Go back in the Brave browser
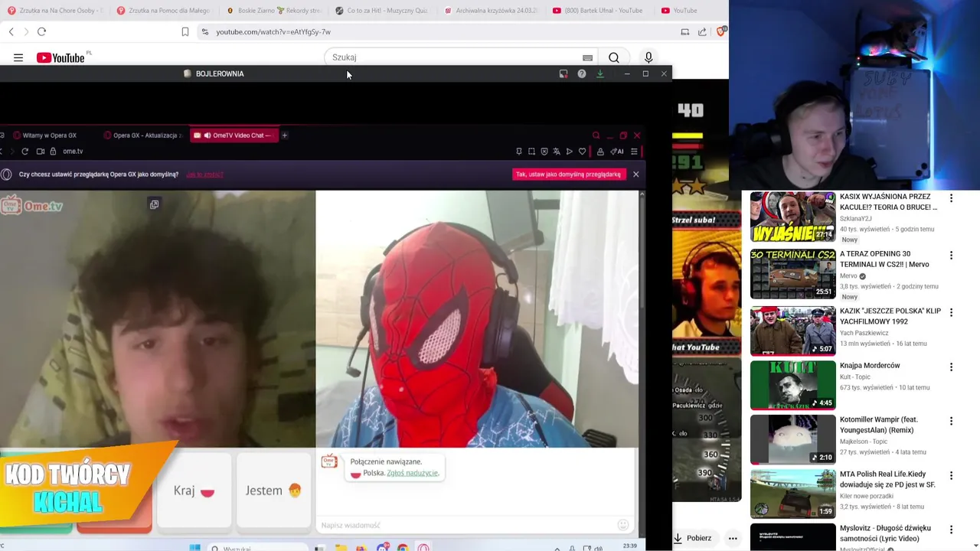 11,31
